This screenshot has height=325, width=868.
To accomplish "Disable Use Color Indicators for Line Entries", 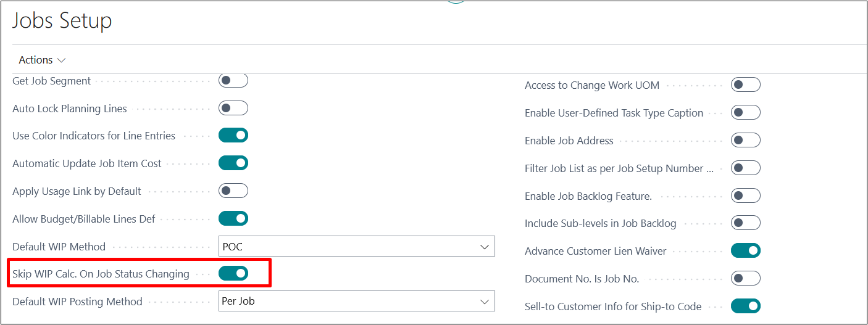I will (233, 136).
